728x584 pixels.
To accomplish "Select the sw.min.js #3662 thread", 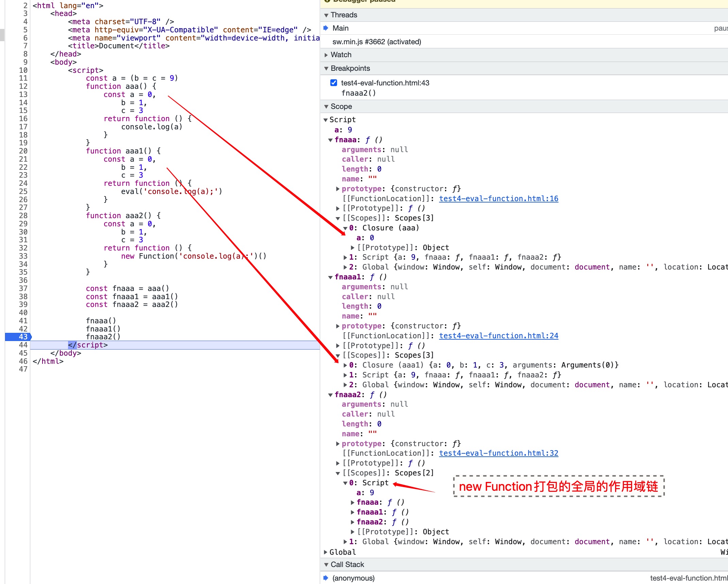I will pos(524,42).
